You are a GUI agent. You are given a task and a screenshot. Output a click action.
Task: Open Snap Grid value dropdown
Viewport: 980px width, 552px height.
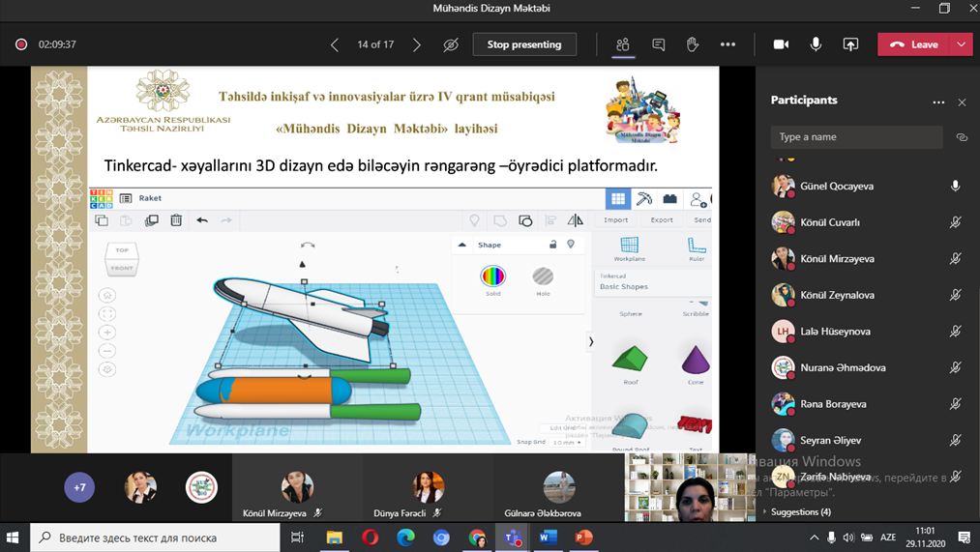coord(567,442)
